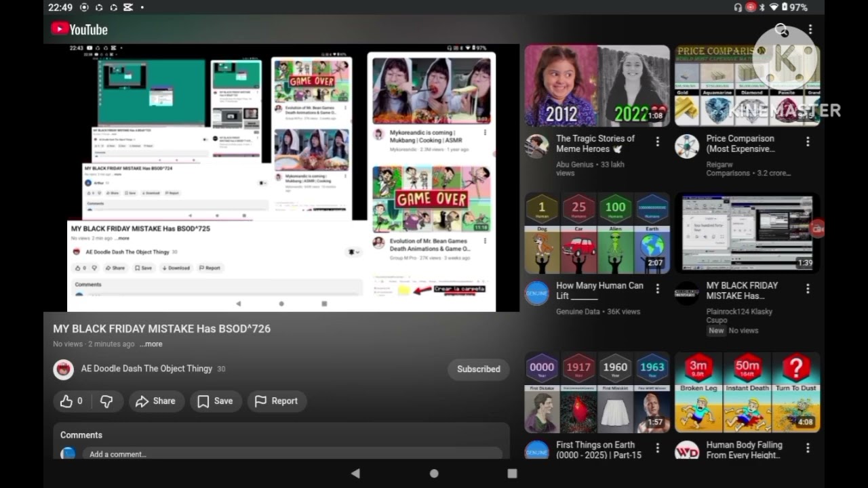This screenshot has height=488, width=868.
Task: Click suggested title 'MY BLACK FRIDAY MISTAKE Has...'
Action: tap(742, 291)
